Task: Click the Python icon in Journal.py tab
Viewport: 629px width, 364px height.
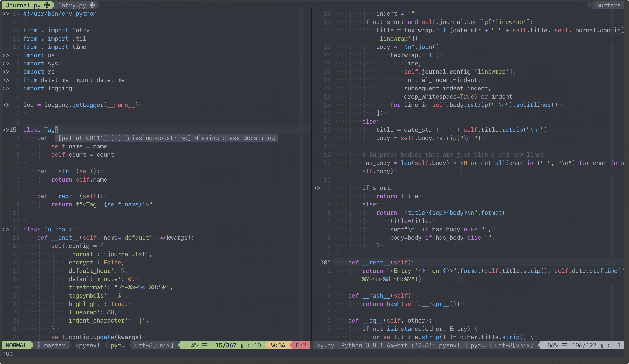Action: click(x=47, y=5)
